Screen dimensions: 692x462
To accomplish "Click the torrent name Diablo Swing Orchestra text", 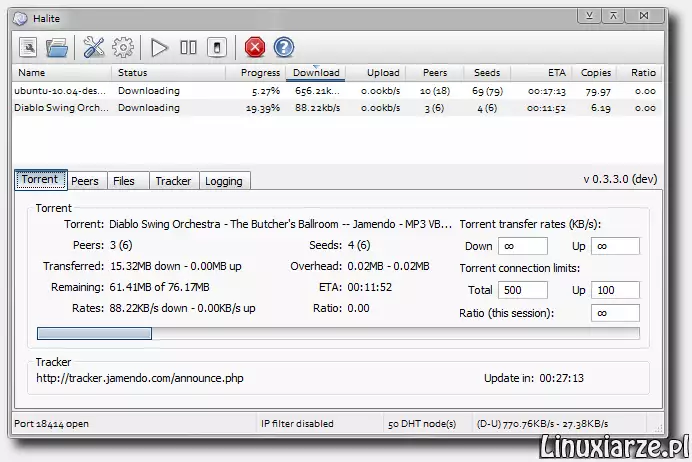I will (280, 224).
